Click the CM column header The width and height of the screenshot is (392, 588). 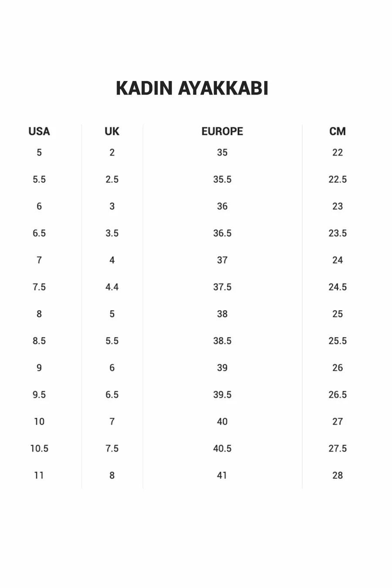[338, 131]
